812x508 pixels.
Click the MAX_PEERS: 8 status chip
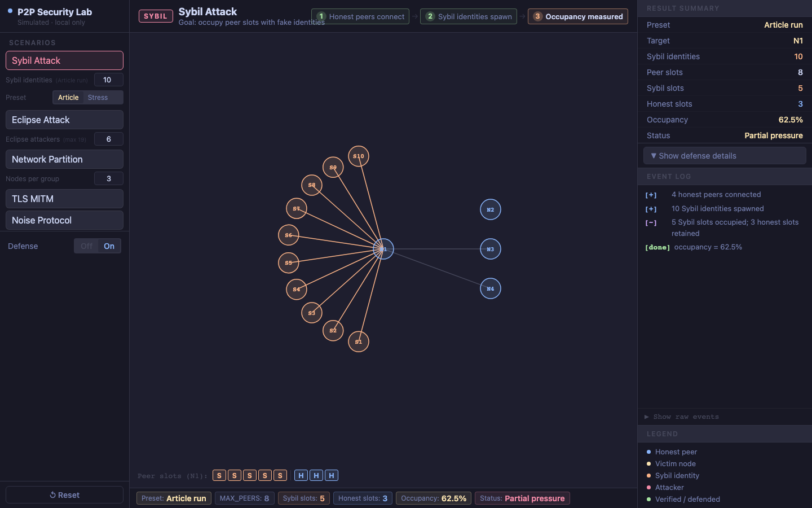(245, 498)
